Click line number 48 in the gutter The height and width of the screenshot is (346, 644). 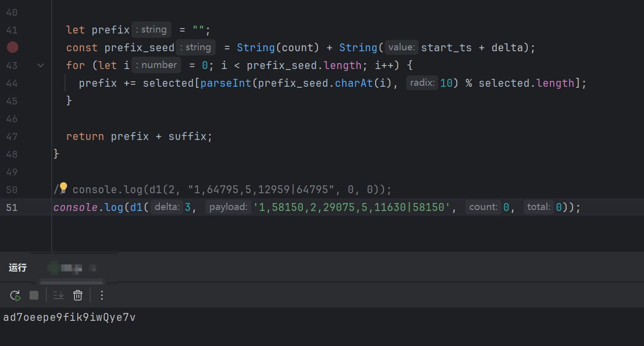[12, 154]
